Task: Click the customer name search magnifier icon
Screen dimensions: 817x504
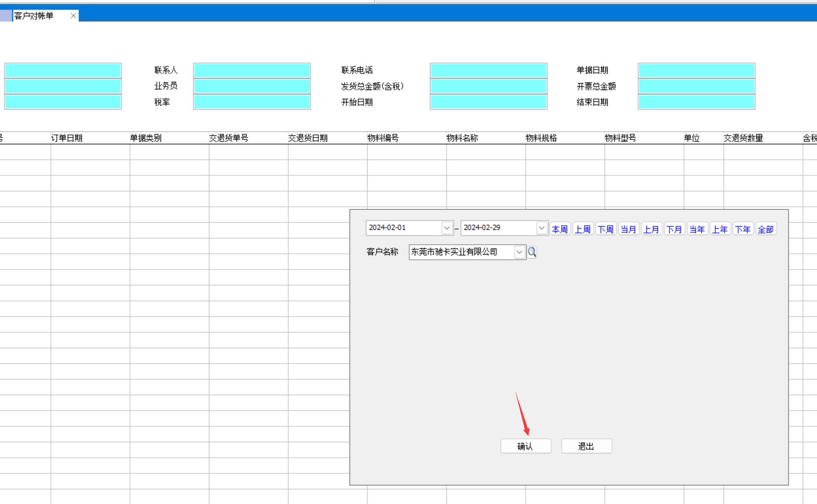Action: click(532, 252)
